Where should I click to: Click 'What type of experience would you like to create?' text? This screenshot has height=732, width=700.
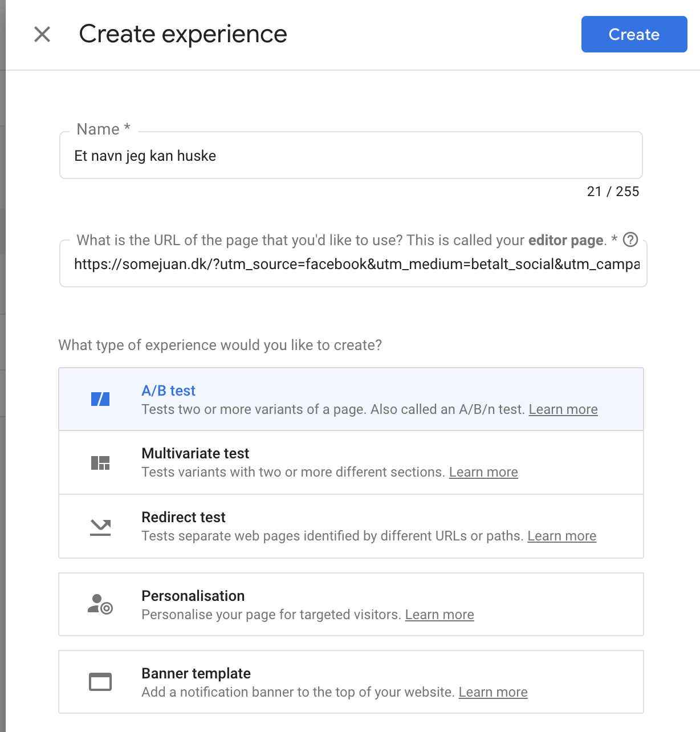coord(220,345)
